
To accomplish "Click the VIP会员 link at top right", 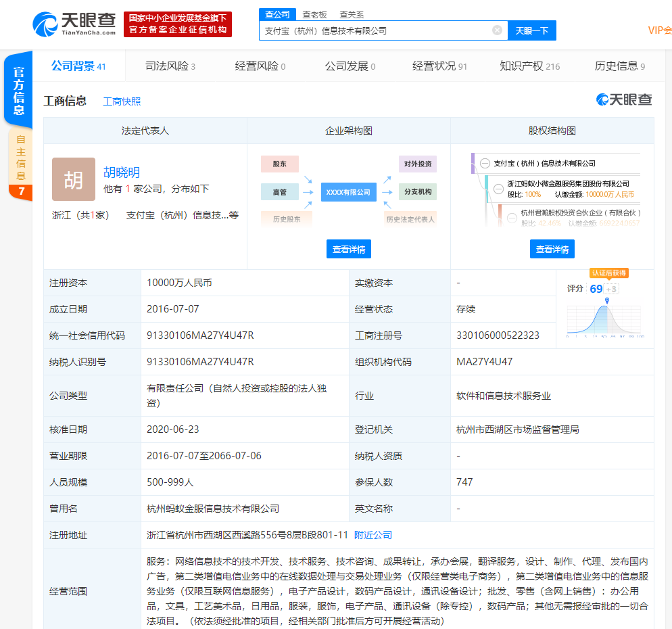I will (x=660, y=30).
